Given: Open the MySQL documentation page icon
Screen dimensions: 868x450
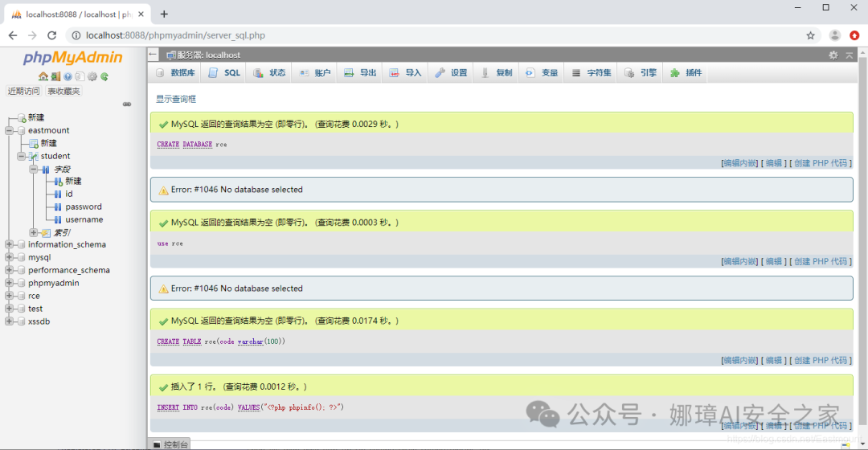Looking at the screenshot, I should 80,76.
